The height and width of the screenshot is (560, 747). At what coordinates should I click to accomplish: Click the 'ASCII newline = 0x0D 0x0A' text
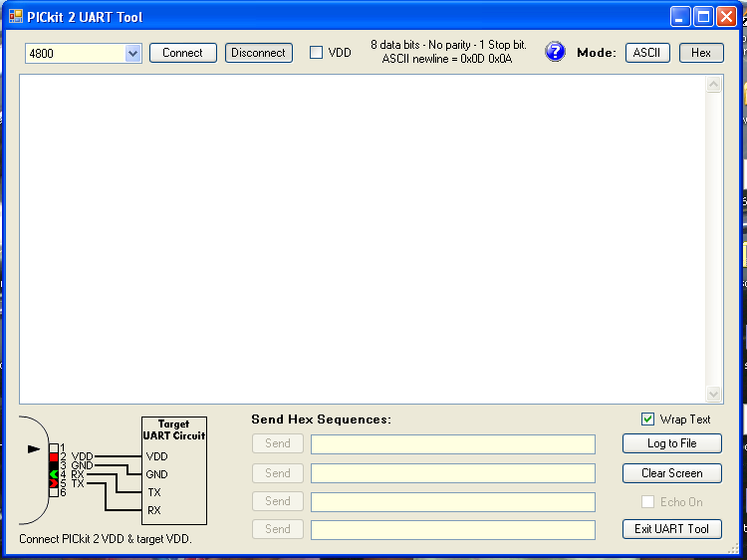[x=447, y=59]
